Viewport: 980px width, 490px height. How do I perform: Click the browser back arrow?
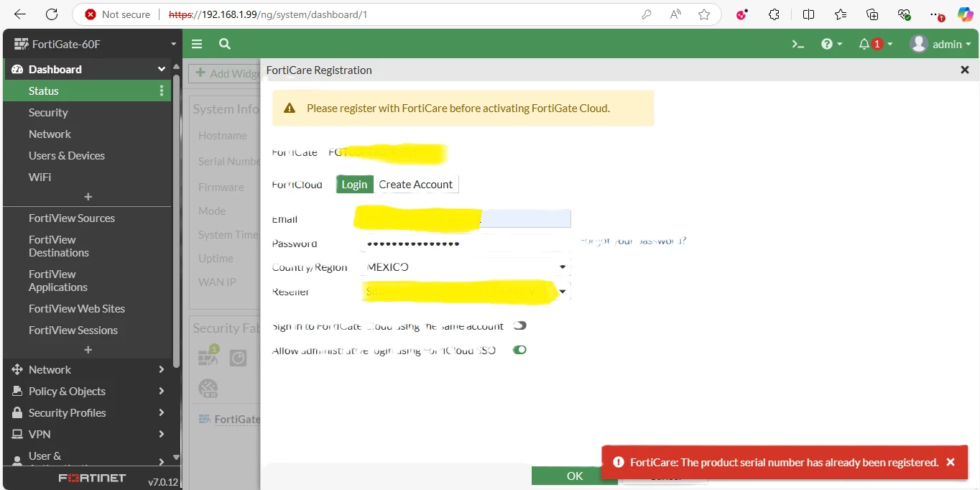20,14
